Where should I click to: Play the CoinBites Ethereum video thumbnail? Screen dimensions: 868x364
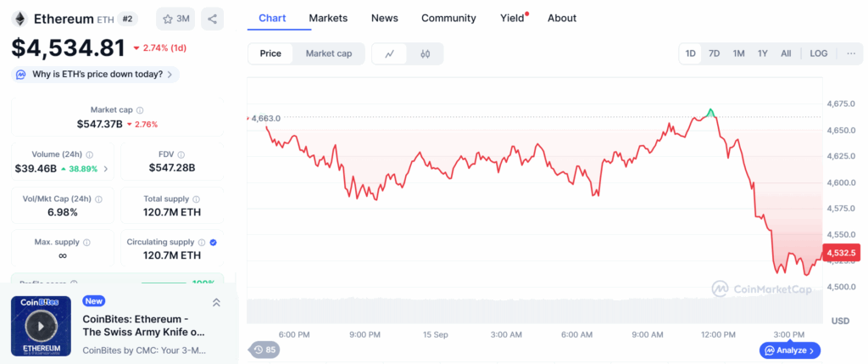41,326
